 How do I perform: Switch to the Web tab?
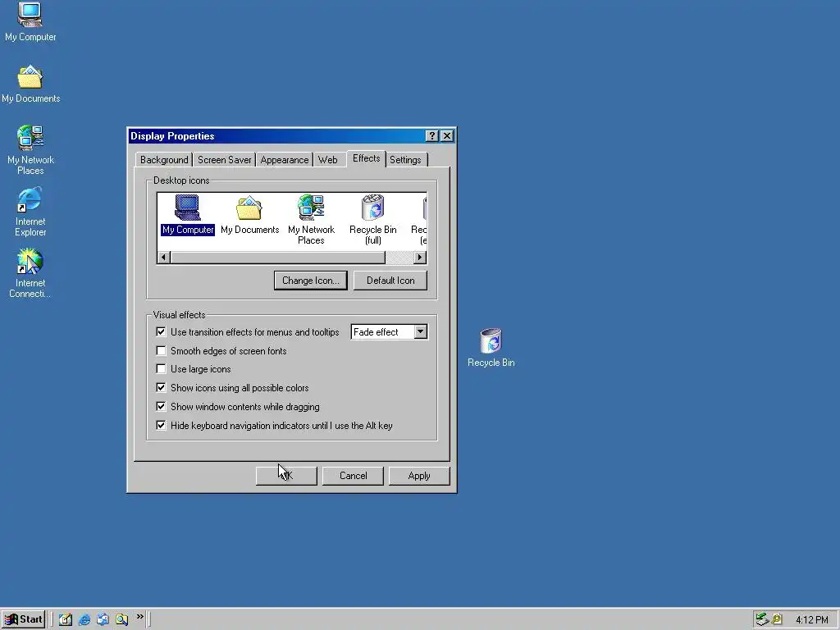tap(328, 160)
